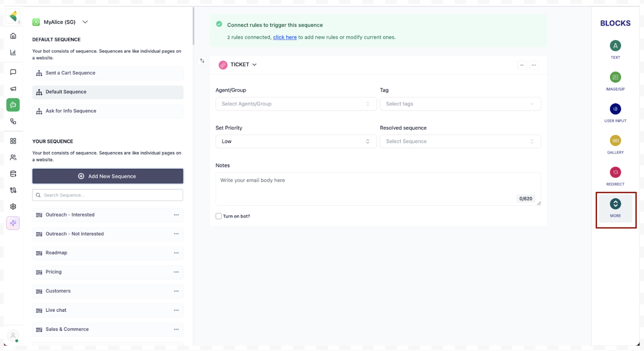The width and height of the screenshot is (644, 351).
Task: Open the bar chart analytics icon
Action: [x=13, y=52]
